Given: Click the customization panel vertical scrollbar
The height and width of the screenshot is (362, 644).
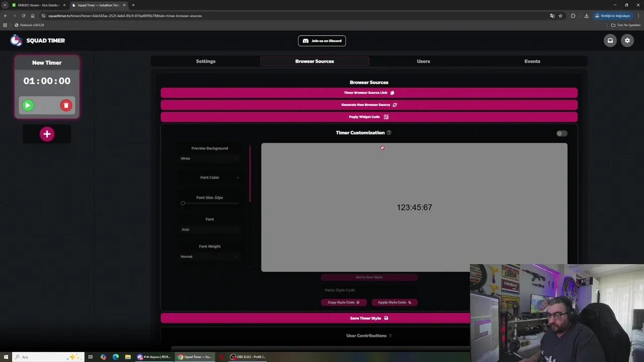Looking at the screenshot, I should point(250,174).
